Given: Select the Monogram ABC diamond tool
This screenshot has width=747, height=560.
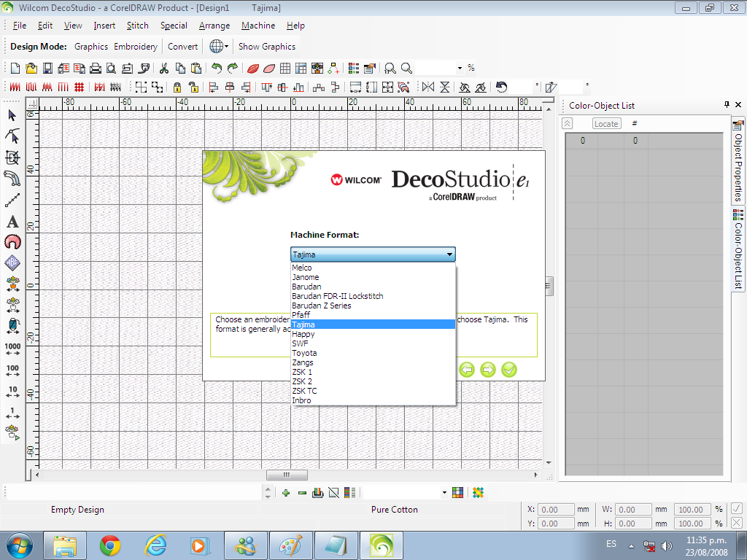Looking at the screenshot, I should (12, 262).
